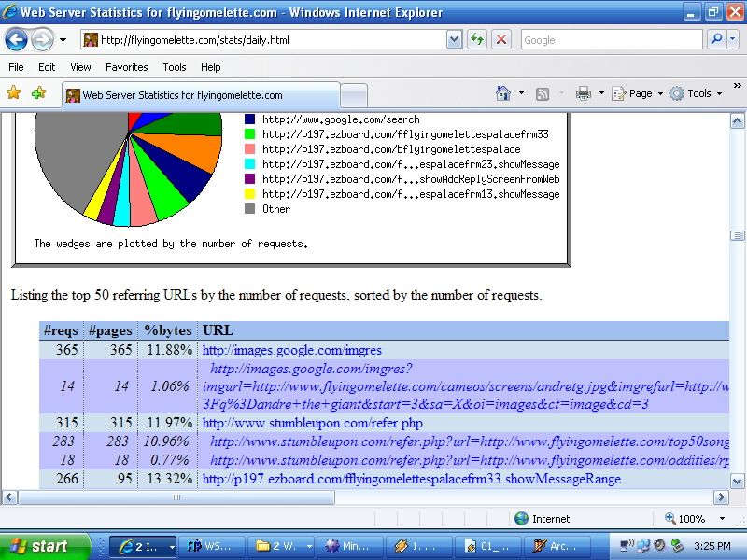Click the Google search box
The image size is (747, 560).
pyautogui.click(x=612, y=40)
